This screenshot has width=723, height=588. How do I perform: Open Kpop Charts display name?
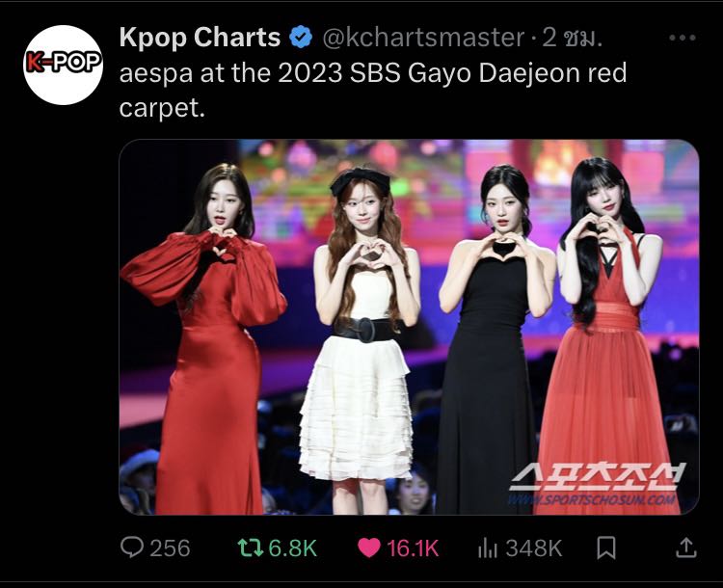click(x=200, y=37)
